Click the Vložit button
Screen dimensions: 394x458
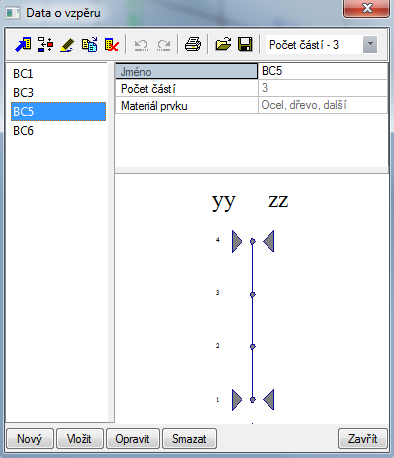[x=80, y=439]
